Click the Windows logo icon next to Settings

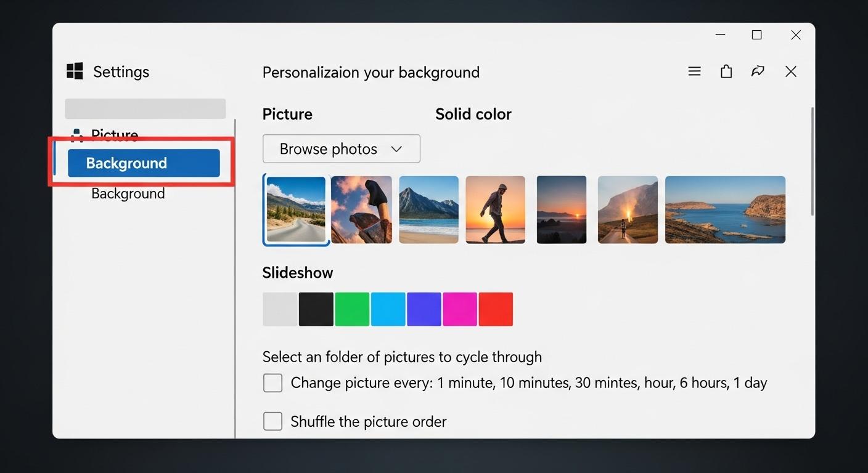click(74, 71)
